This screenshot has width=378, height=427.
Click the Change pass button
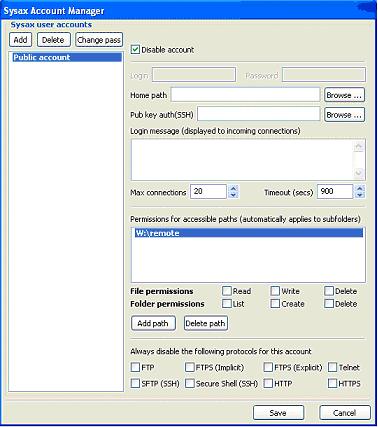(x=99, y=40)
